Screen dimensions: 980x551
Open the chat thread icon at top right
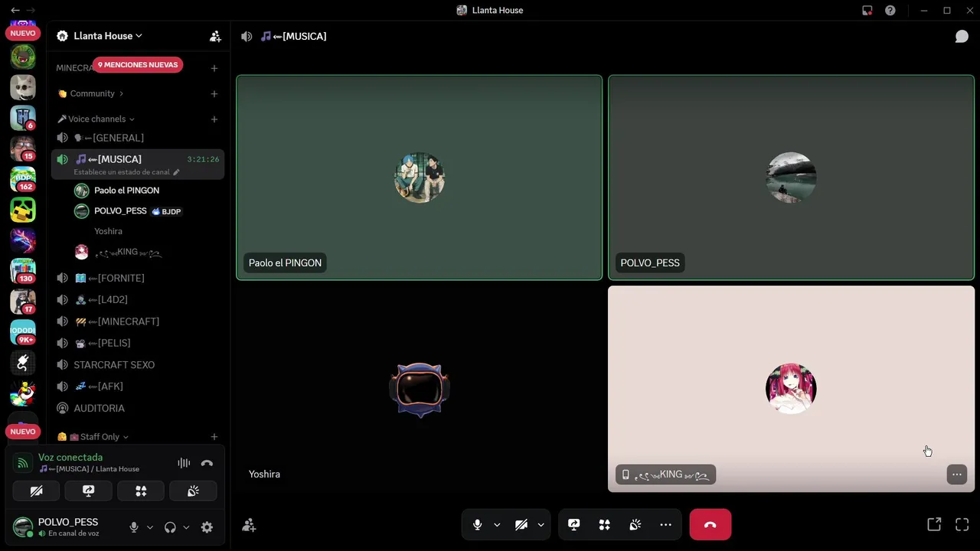pyautogui.click(x=962, y=36)
